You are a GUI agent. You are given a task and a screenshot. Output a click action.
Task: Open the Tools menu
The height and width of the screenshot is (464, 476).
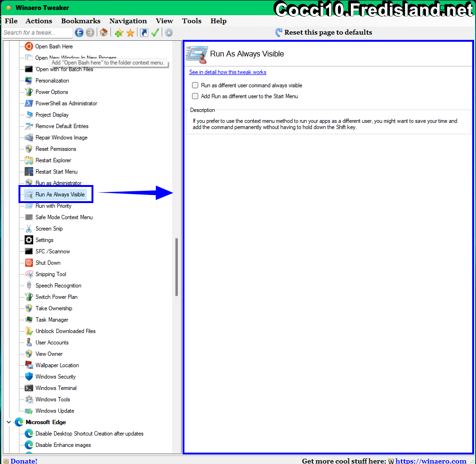tap(192, 21)
